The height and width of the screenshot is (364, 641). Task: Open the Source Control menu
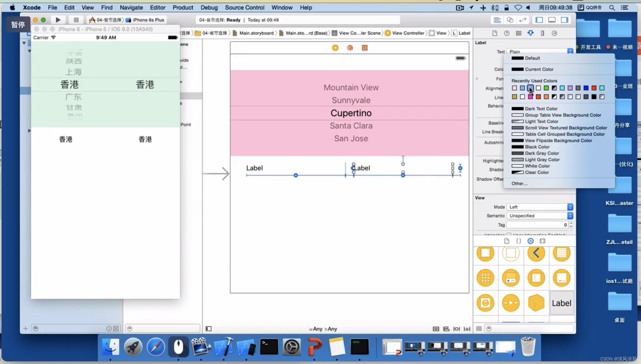244,7
